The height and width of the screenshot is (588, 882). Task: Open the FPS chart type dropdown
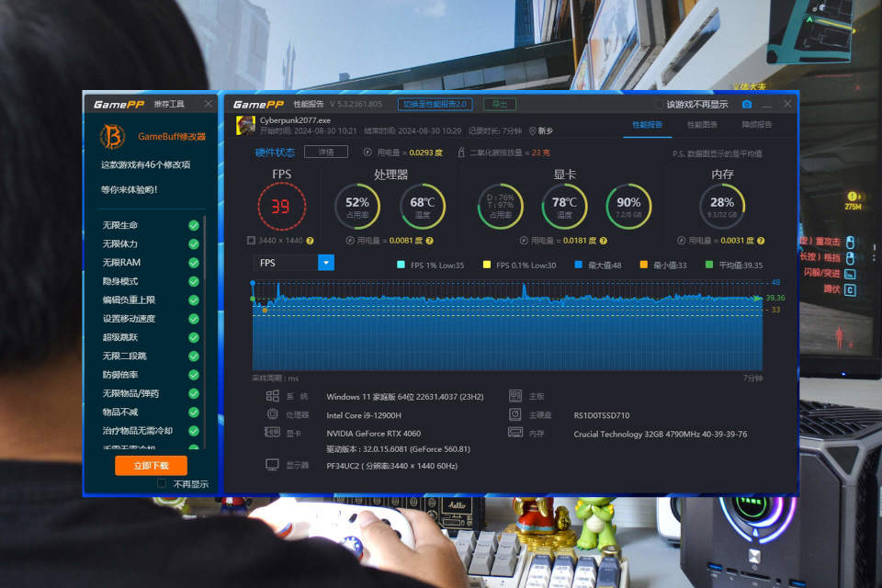pyautogui.click(x=326, y=263)
